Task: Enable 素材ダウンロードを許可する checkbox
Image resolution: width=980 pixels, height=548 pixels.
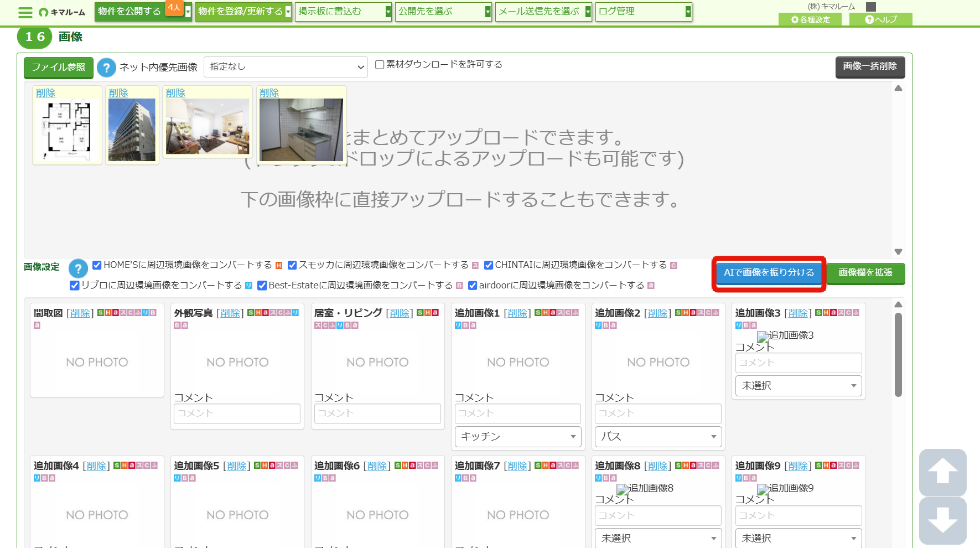Action: click(x=380, y=65)
